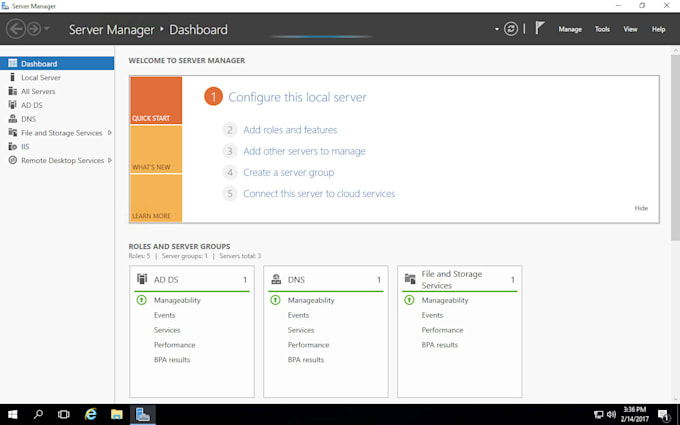Open File Explorer from the taskbar
Viewport: 680px width, 425px height.
(116, 415)
